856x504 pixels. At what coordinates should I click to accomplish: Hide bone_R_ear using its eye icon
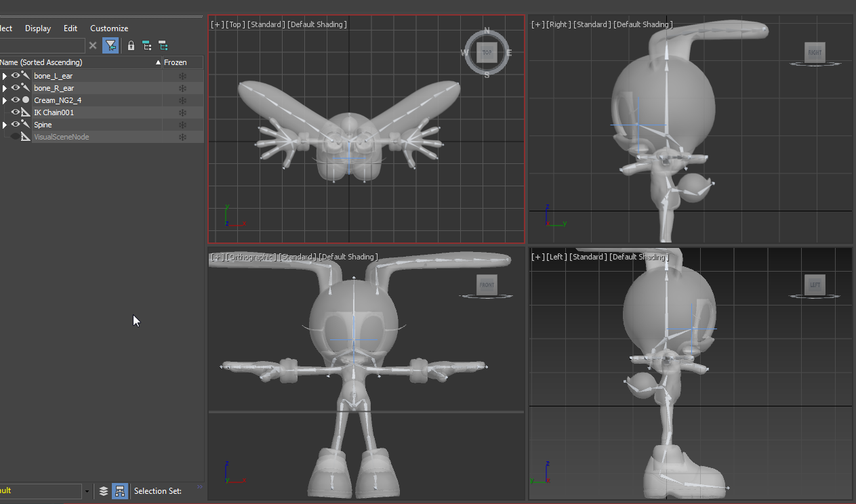click(15, 88)
